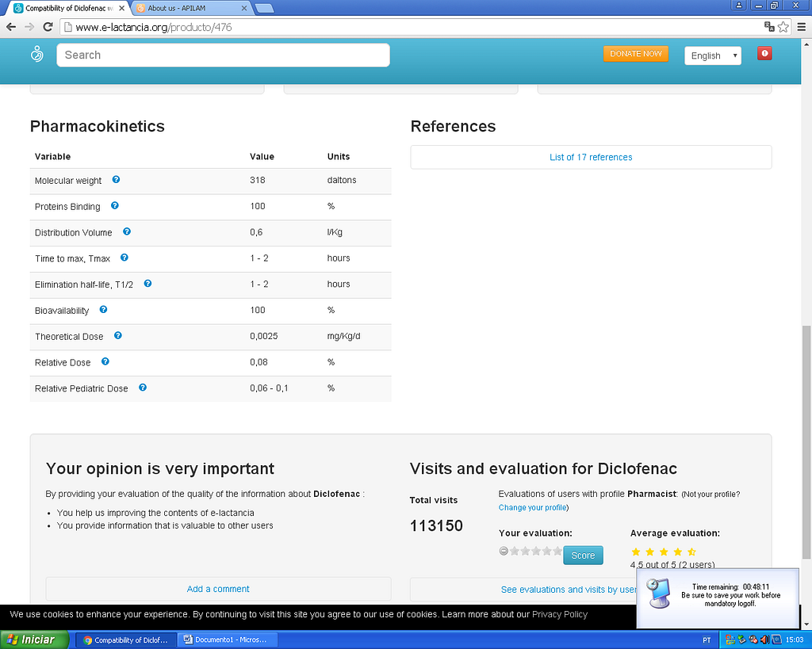Click the DONATE NOW button
This screenshot has width=812, height=649.
(x=636, y=54)
